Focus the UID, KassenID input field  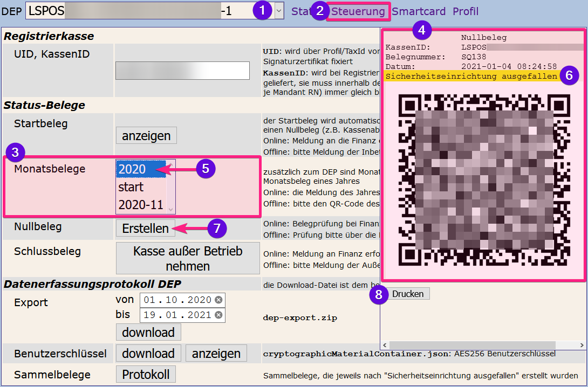click(x=182, y=71)
